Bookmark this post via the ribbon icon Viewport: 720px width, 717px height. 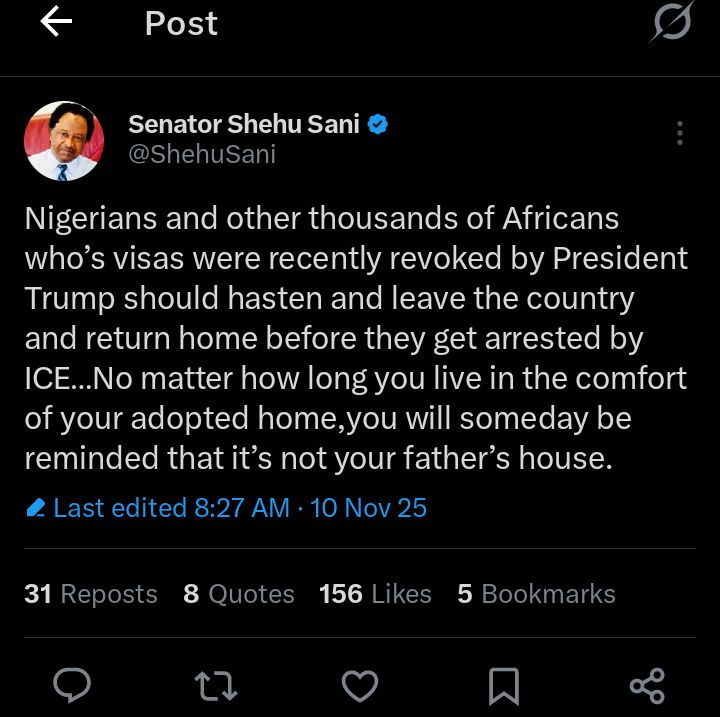503,685
